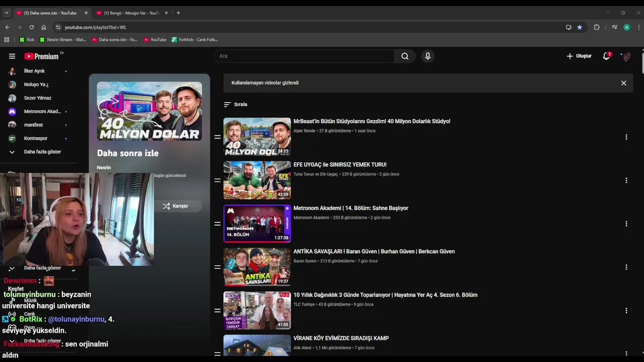Viewport: 644px width, 362px height.
Task: Open the Chrome profile avatar
Action: [627, 27]
